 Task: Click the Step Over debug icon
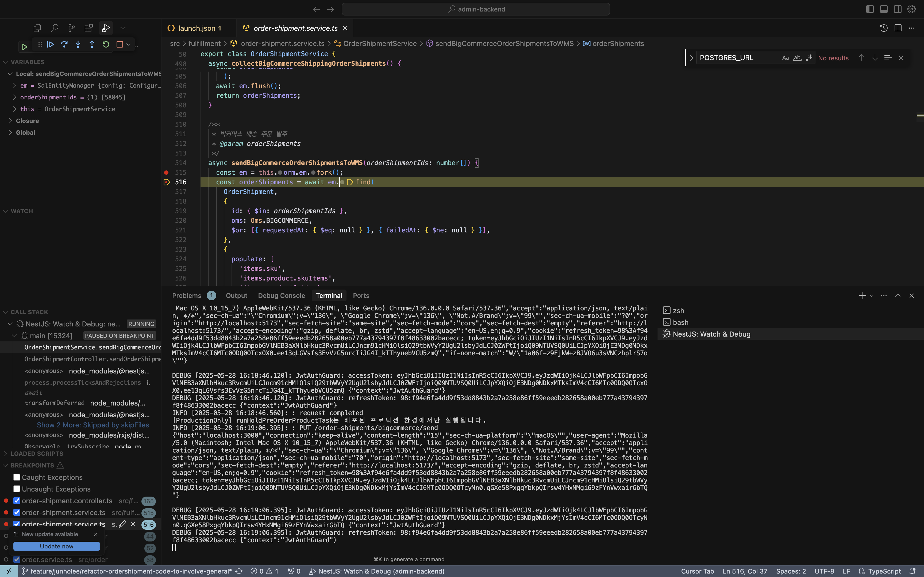pyautogui.click(x=64, y=45)
